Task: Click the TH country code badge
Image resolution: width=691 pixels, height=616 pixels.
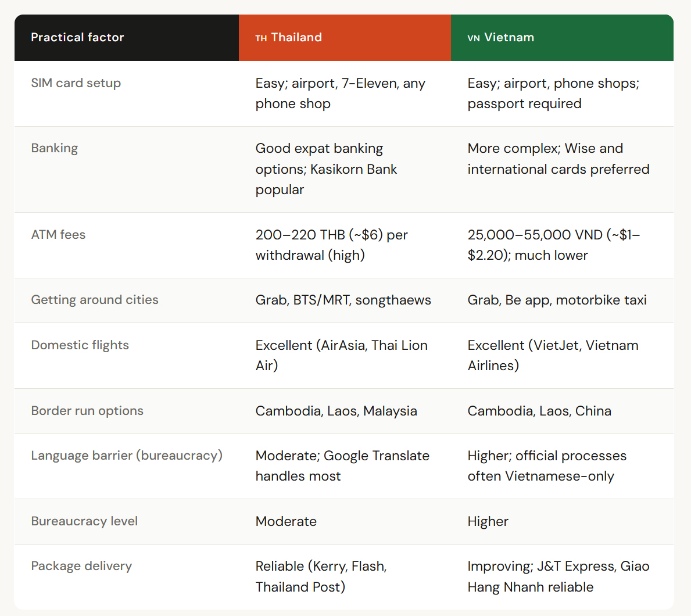Action: [x=261, y=38]
